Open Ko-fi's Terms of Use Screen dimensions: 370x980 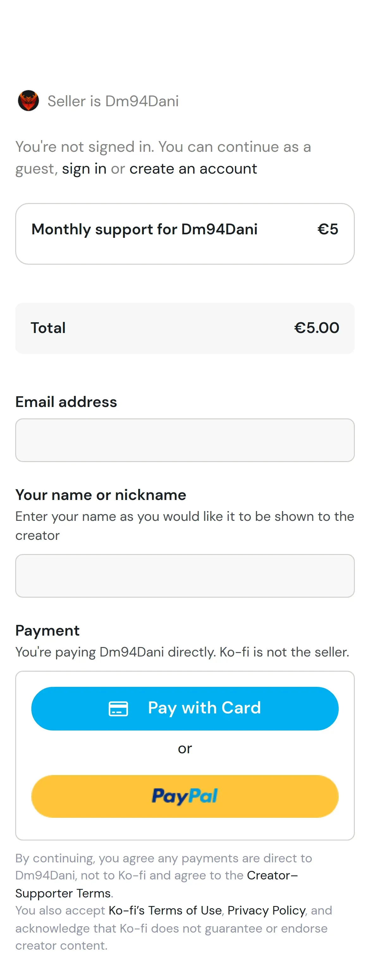(x=165, y=910)
